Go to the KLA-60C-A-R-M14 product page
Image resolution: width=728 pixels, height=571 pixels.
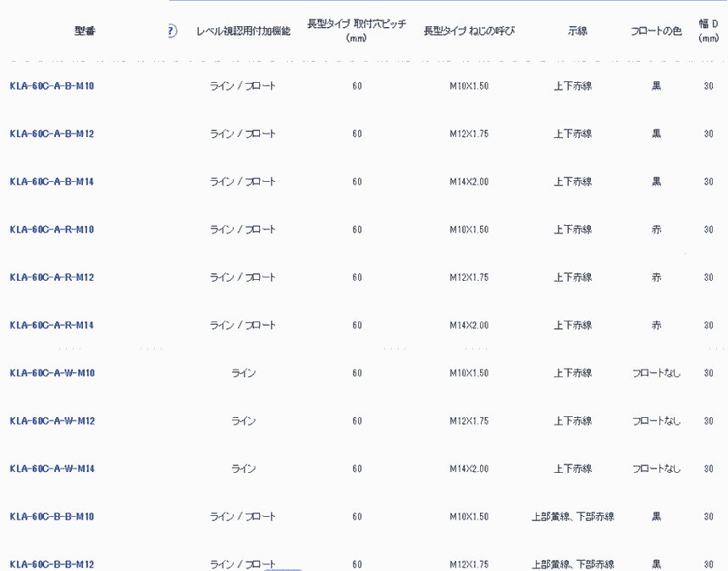(x=52, y=325)
